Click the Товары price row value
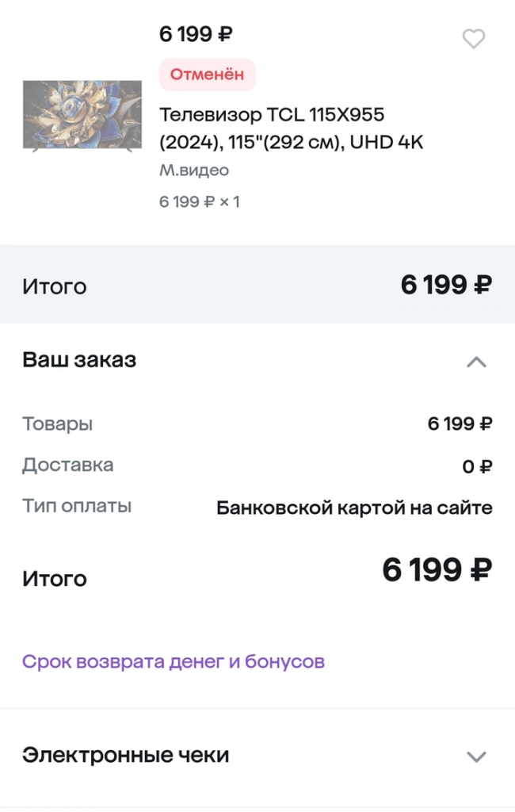This screenshot has width=515, height=812. click(x=460, y=424)
